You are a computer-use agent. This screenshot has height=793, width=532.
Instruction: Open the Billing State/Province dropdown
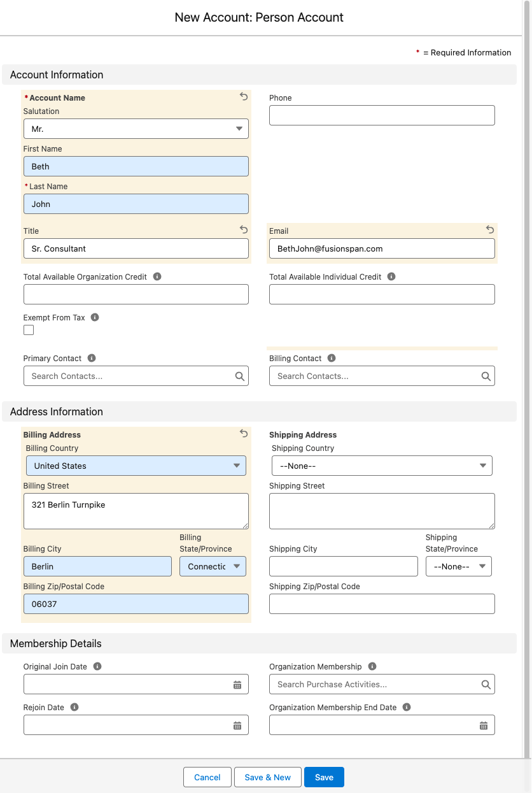(213, 566)
